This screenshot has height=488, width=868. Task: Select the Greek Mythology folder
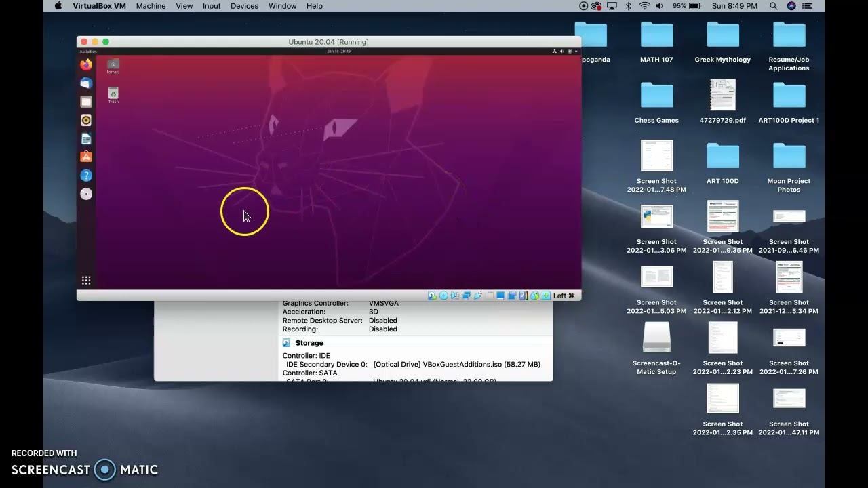tap(723, 42)
